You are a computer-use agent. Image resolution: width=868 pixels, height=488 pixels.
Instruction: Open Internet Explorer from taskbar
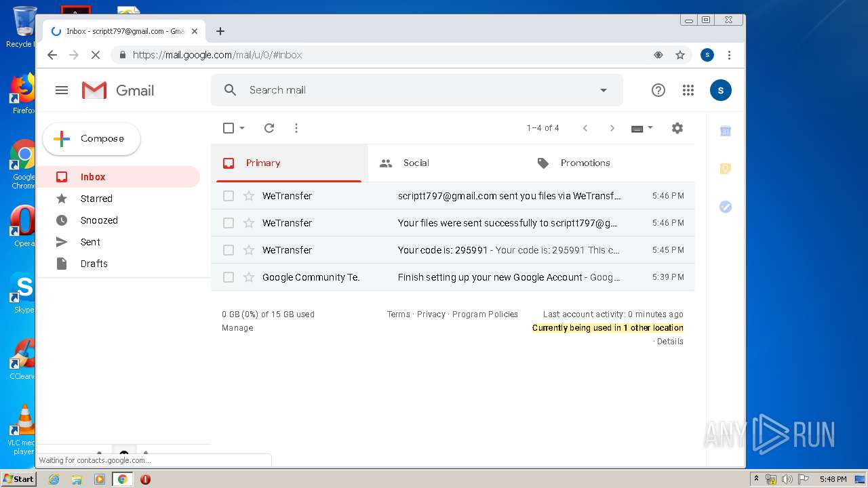[x=54, y=479]
